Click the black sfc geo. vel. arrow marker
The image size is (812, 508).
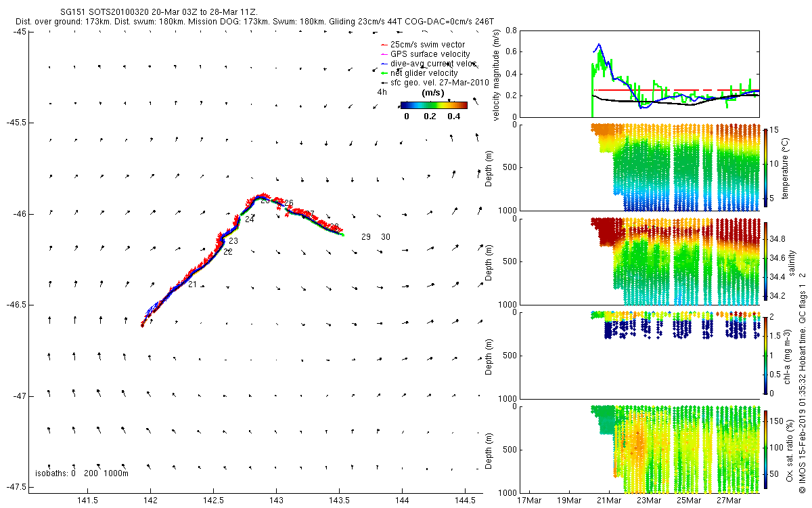tap(384, 82)
